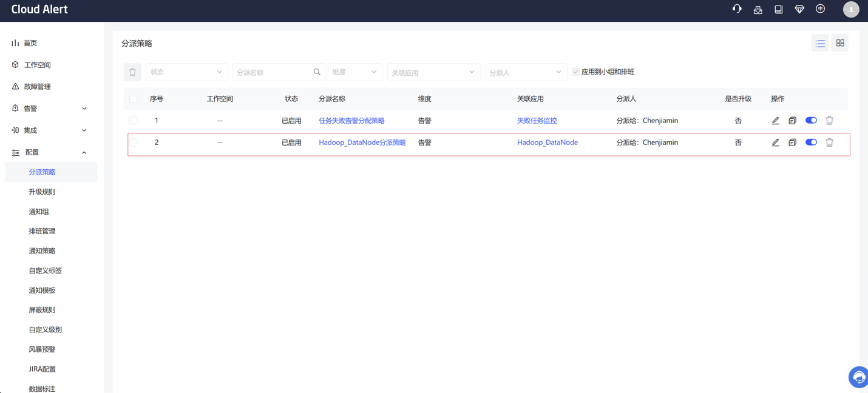Image resolution: width=868 pixels, height=393 pixels.
Task: Expand the 告警 sidebar chevron
Action: (84, 109)
